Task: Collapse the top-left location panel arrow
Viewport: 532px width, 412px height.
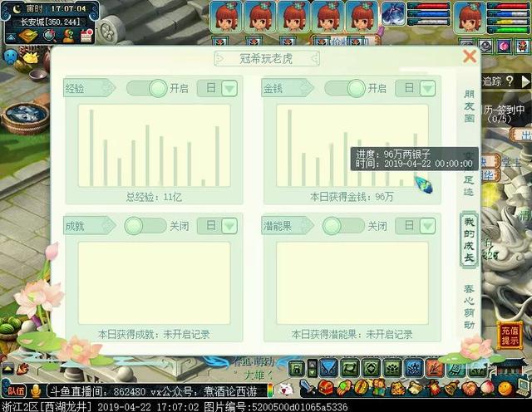Action: pyautogui.click(x=11, y=37)
